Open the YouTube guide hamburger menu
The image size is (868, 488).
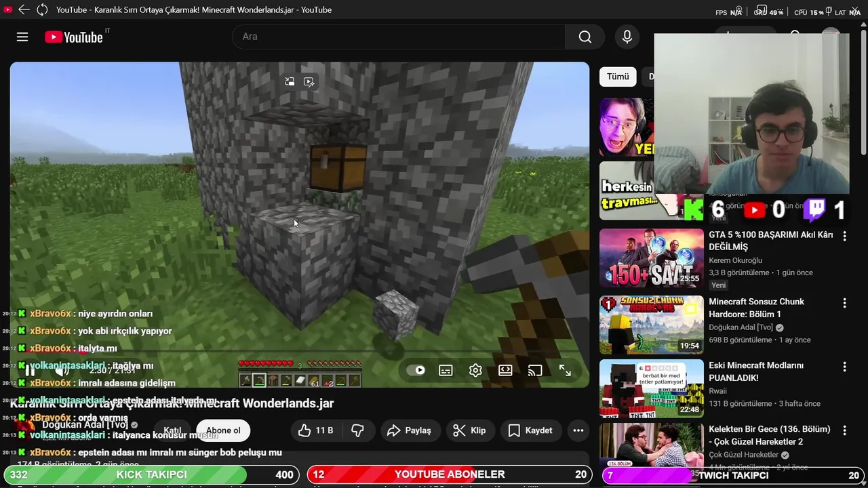click(22, 37)
